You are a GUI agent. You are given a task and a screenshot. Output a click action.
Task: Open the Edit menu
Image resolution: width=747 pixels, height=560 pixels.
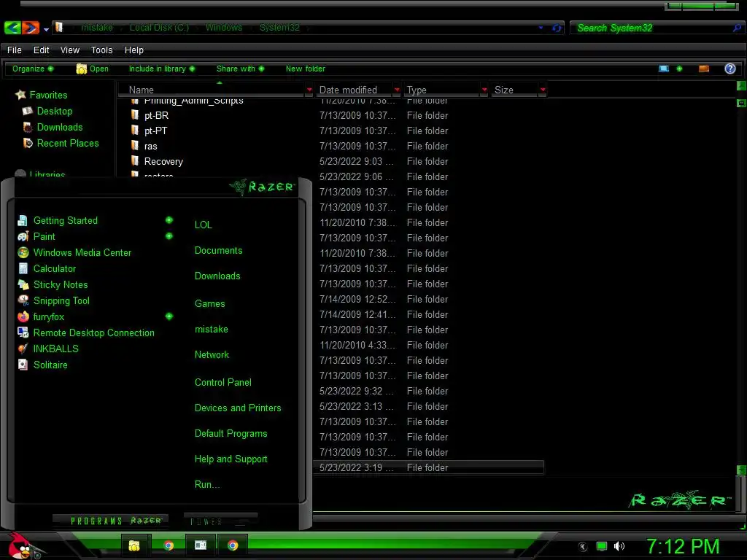click(41, 50)
